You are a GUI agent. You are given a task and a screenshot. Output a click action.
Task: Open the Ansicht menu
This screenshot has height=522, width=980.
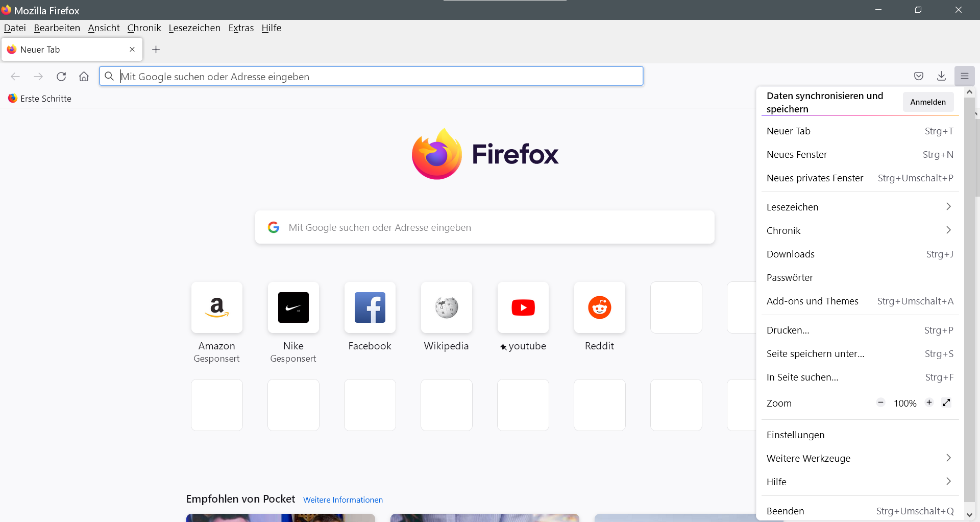tap(104, 28)
